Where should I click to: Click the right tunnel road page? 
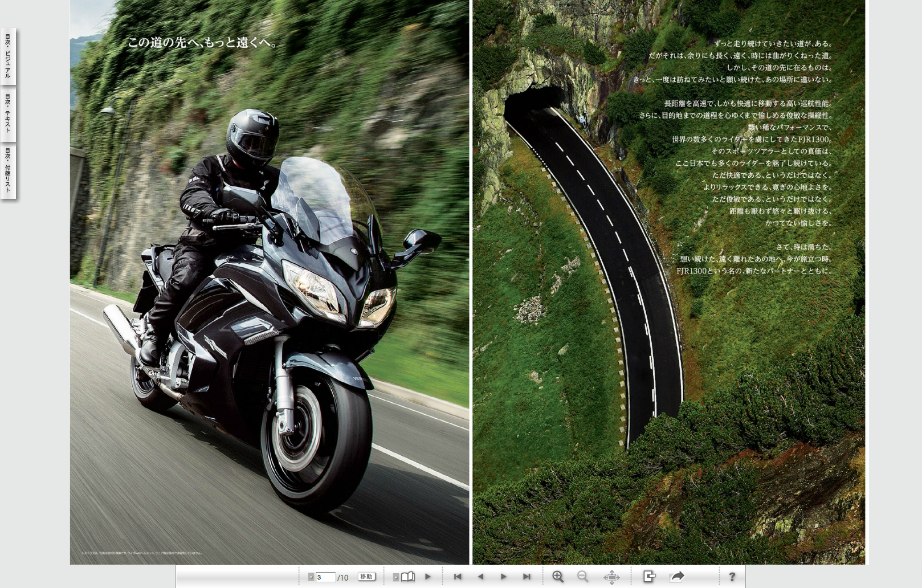click(668, 282)
